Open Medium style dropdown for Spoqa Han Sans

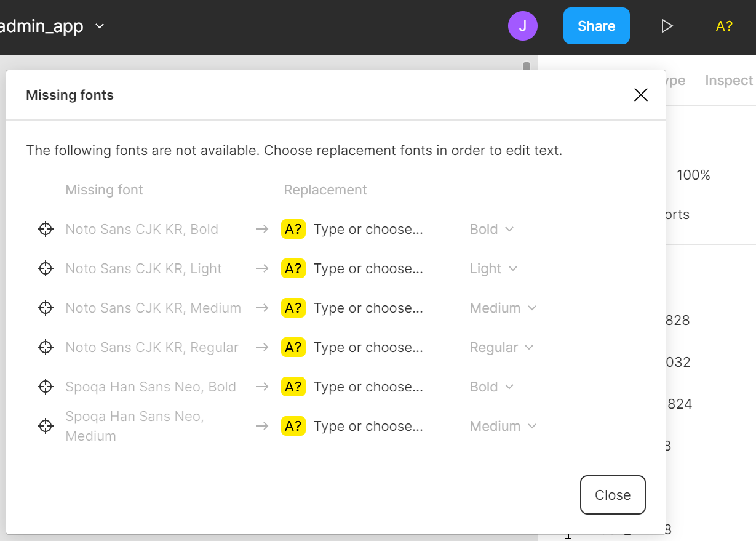(x=503, y=426)
